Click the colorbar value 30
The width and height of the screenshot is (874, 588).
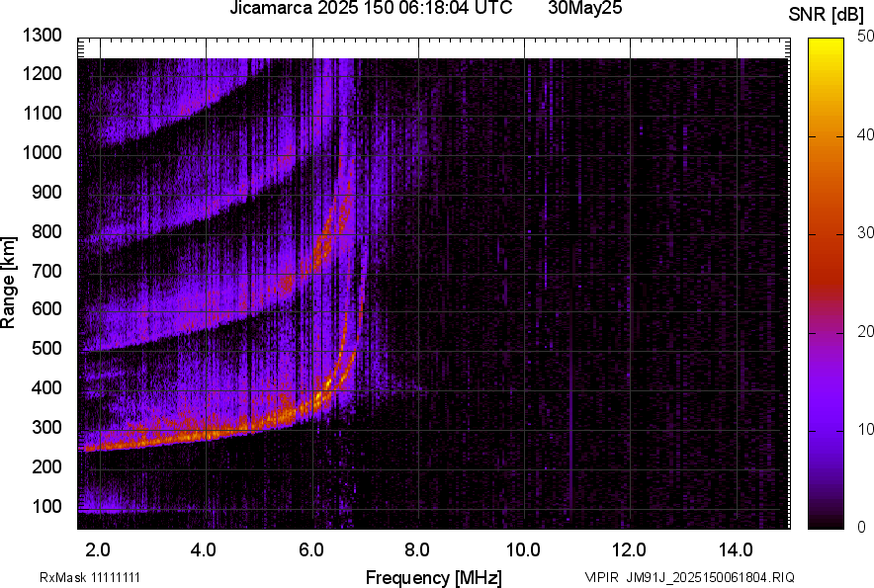(865, 232)
